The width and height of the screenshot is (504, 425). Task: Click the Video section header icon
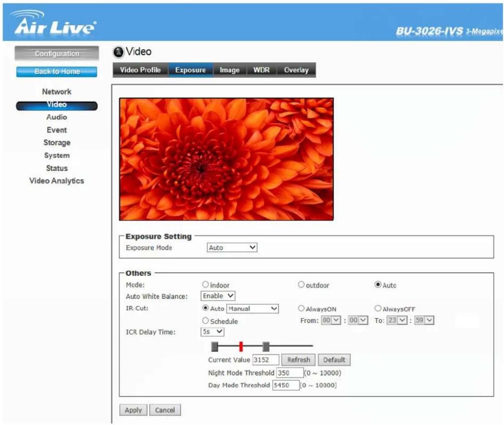click(x=118, y=52)
